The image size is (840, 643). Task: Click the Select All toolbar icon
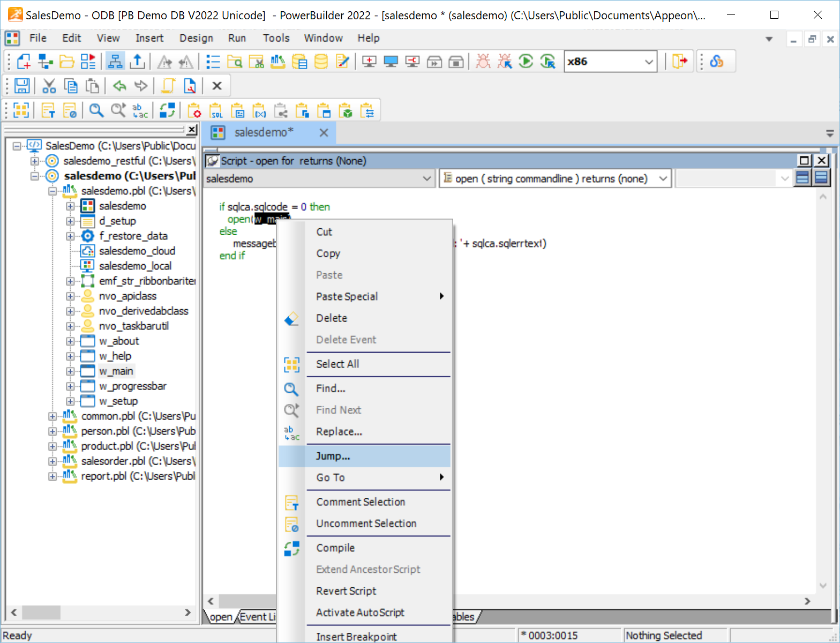pos(21,110)
